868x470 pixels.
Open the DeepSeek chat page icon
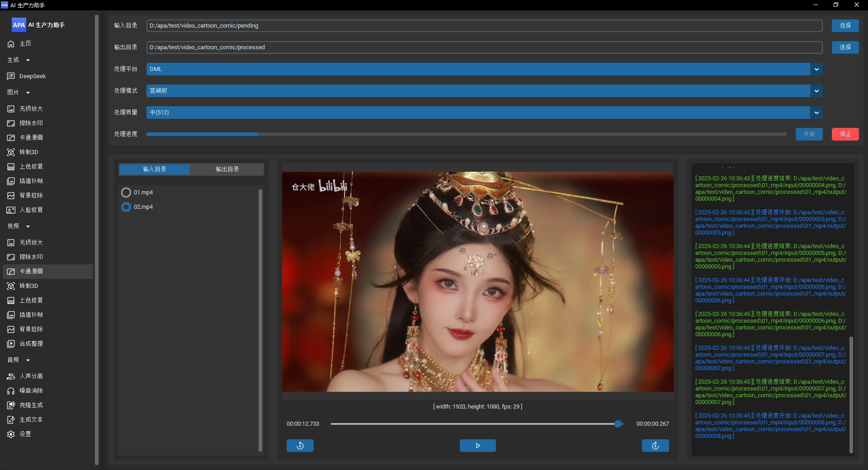point(11,76)
